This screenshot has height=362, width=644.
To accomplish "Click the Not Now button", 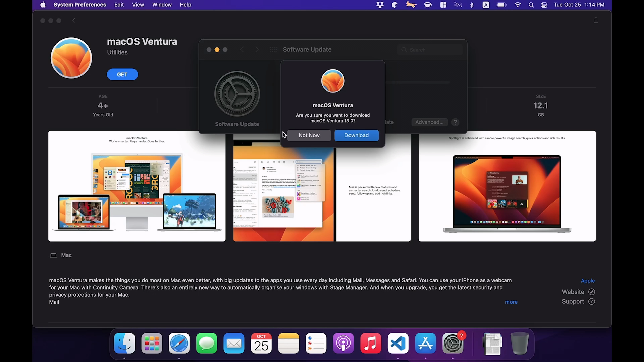I will (x=309, y=135).
